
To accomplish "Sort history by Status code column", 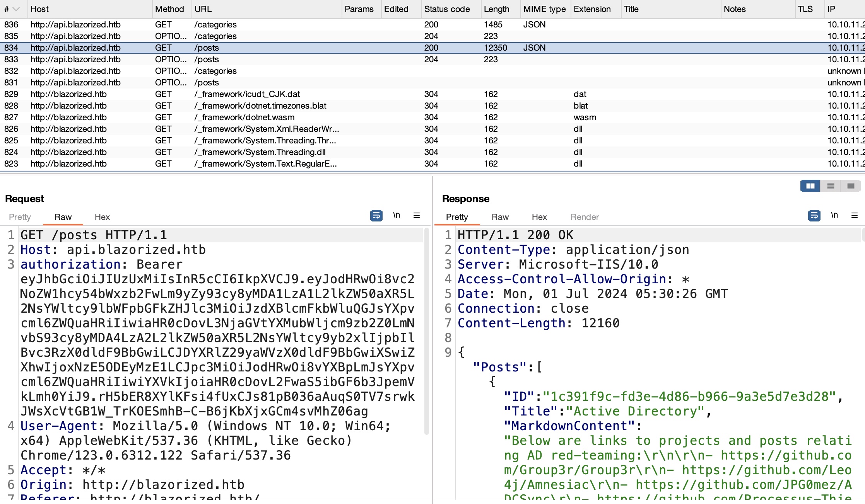I will pos(447,9).
